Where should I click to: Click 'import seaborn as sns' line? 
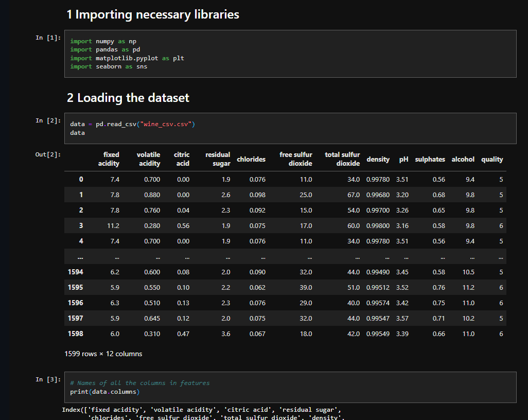pyautogui.click(x=109, y=66)
